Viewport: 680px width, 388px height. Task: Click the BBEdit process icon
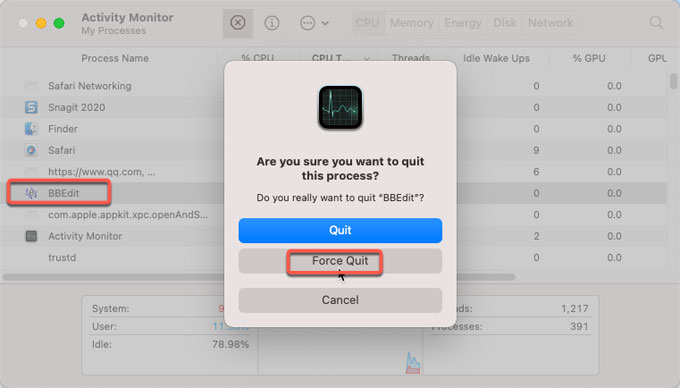[x=31, y=193]
